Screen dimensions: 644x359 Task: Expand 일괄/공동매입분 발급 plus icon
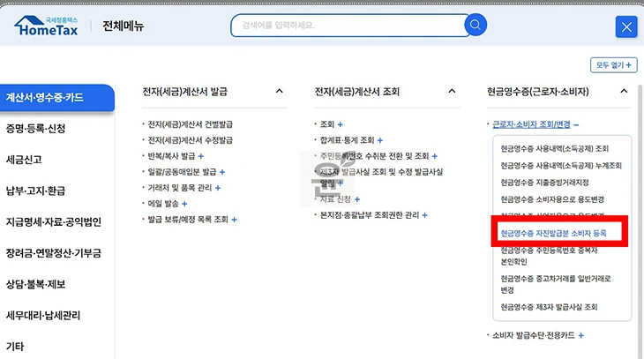tap(222, 172)
